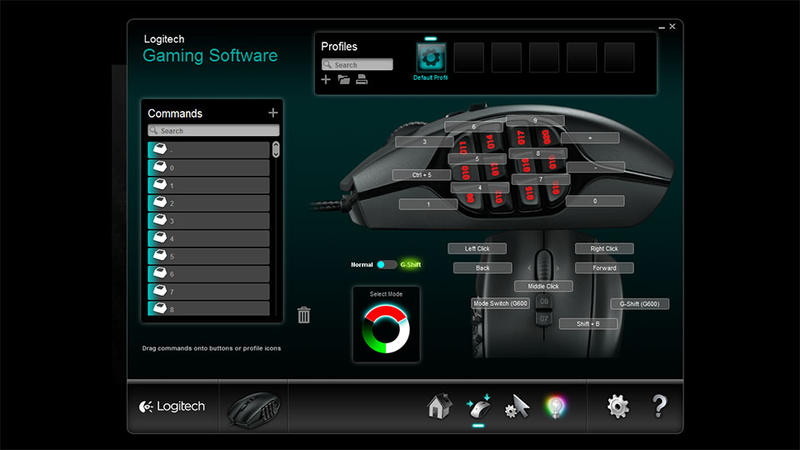The image size is (800, 450).
Task: Select the green mode ring segment
Action: click(x=371, y=338)
